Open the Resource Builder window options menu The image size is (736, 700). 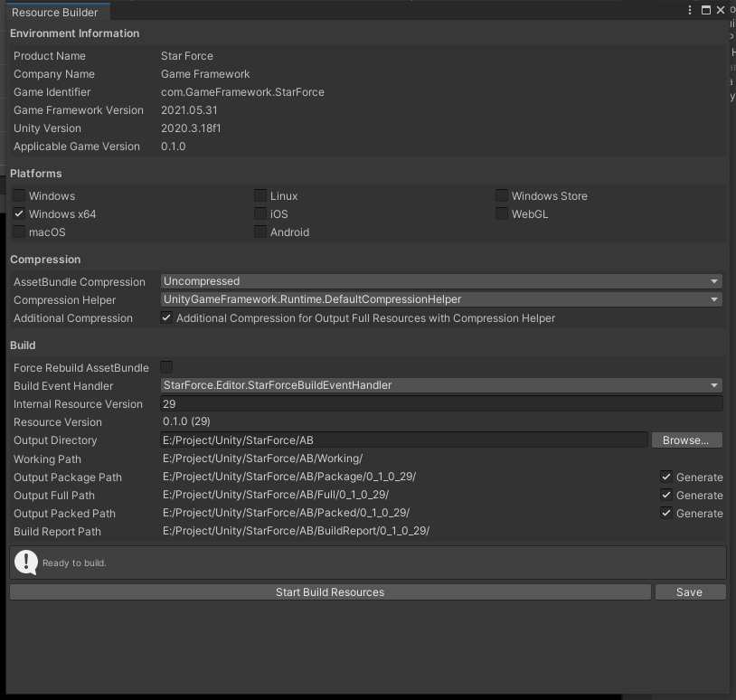point(690,10)
